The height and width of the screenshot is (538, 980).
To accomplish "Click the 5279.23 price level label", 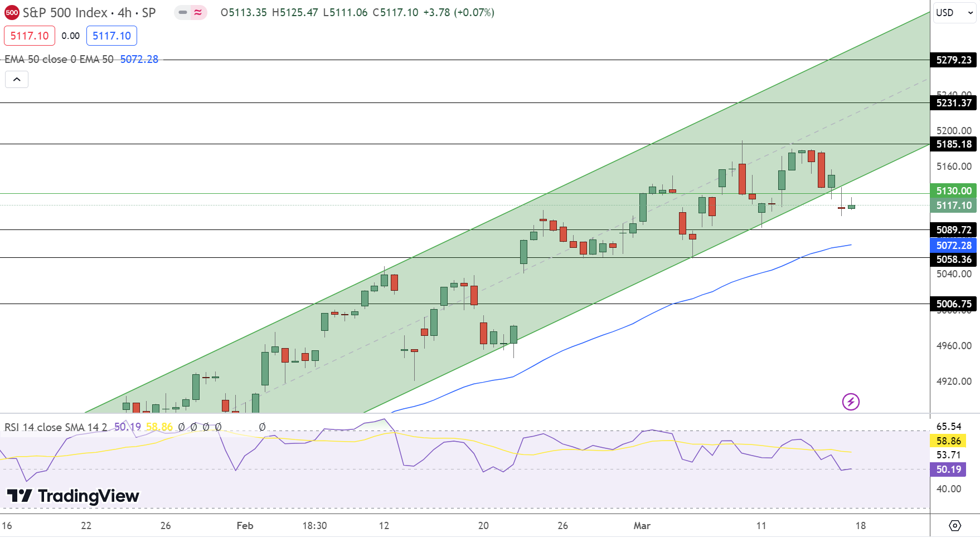I will click(953, 60).
